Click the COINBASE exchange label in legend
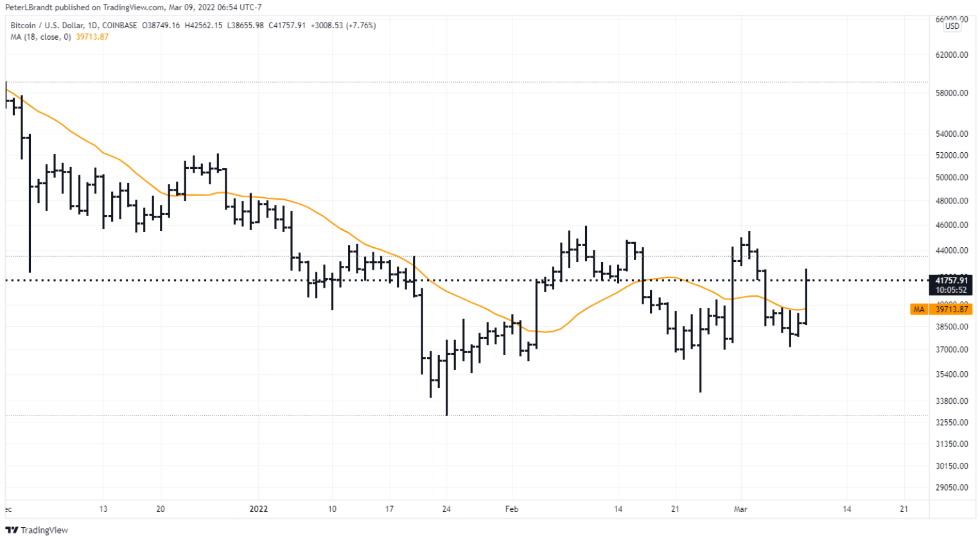Screen dimensions: 980x540 pos(119,26)
